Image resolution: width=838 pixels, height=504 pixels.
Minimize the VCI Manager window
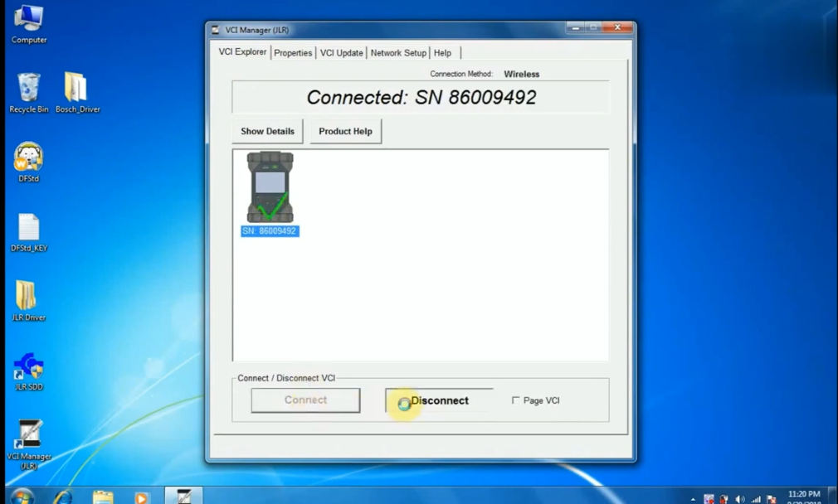tap(575, 27)
